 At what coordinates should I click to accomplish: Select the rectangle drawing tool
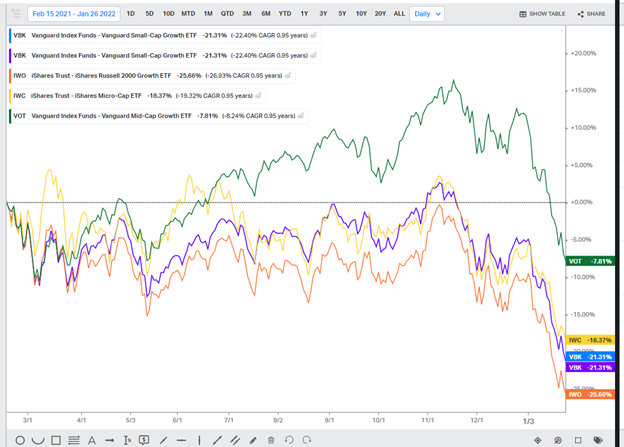(56, 440)
